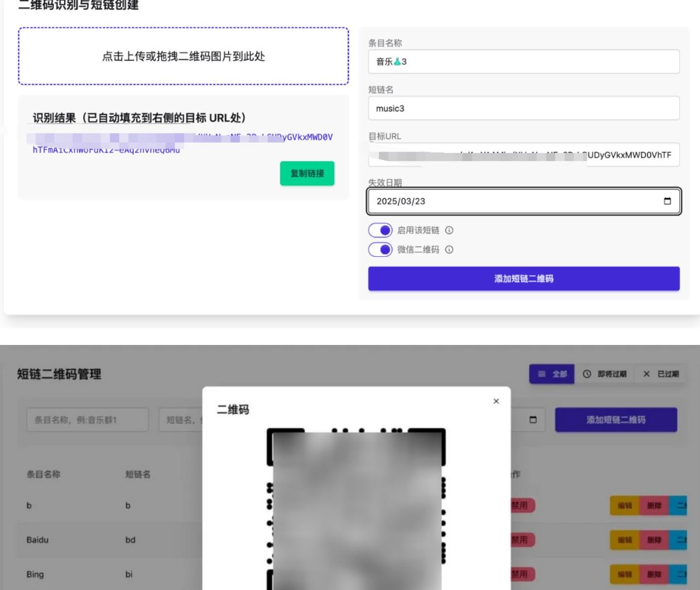Click info icon beside 微信二维码
The width and height of the screenshot is (700, 590).
449,250
